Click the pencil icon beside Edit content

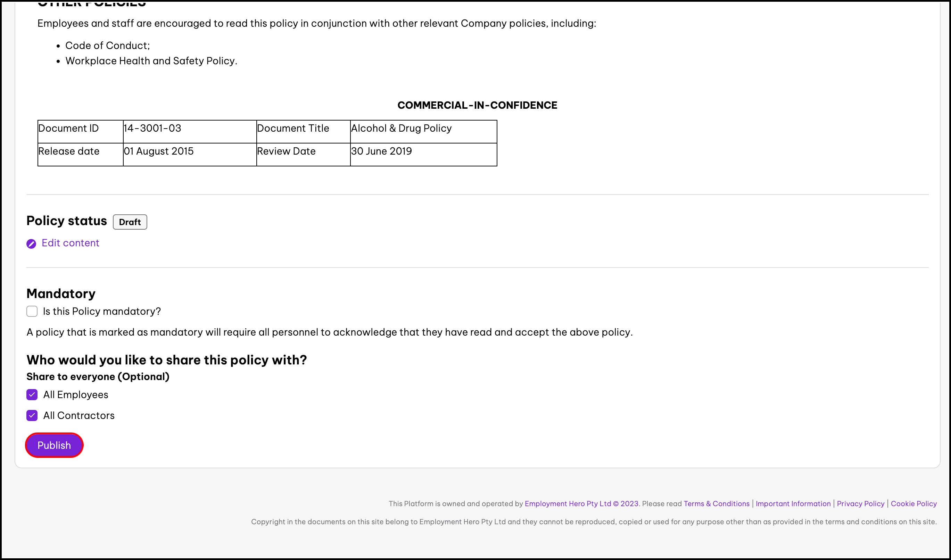coord(31,244)
